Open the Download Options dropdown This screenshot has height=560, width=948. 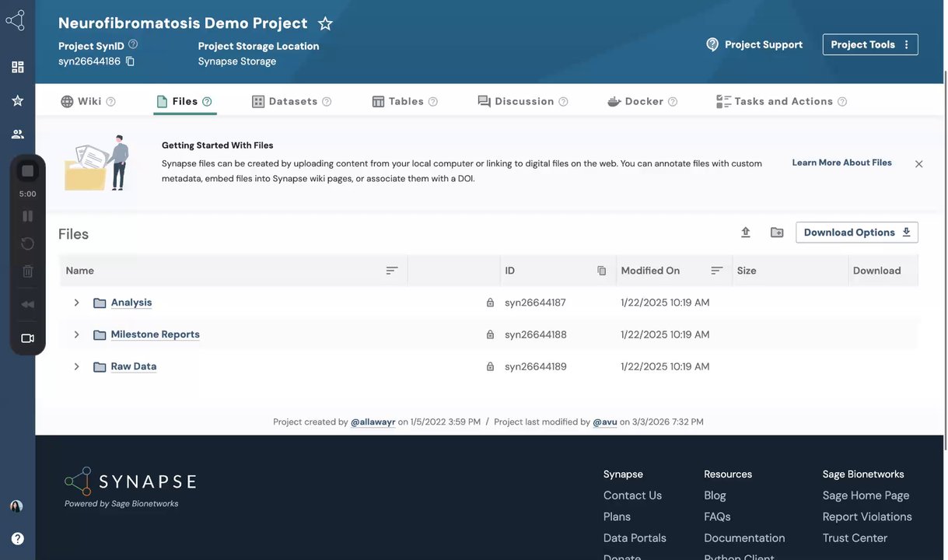(857, 233)
